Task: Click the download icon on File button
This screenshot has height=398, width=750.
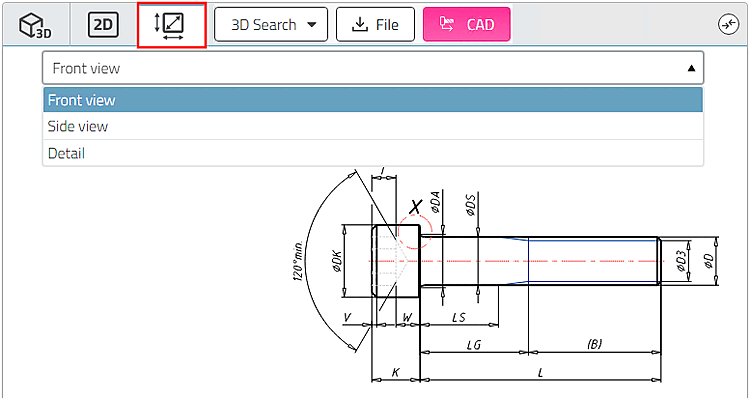Action: click(360, 25)
